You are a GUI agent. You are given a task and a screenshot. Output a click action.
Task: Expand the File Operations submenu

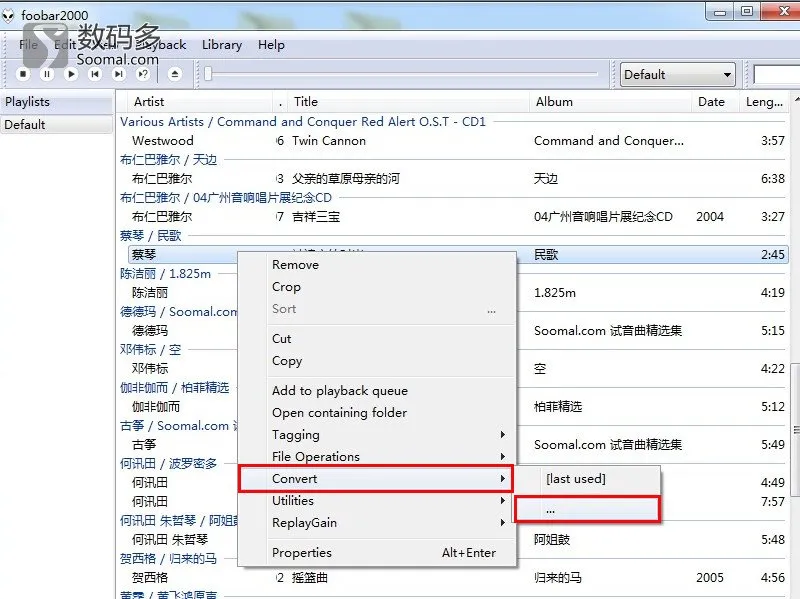pyautogui.click(x=377, y=457)
